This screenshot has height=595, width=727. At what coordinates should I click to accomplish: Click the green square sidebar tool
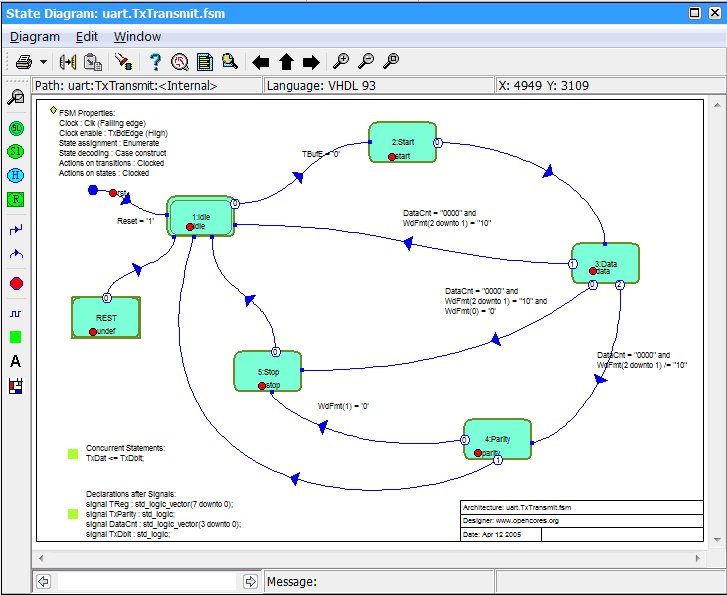click(16, 337)
